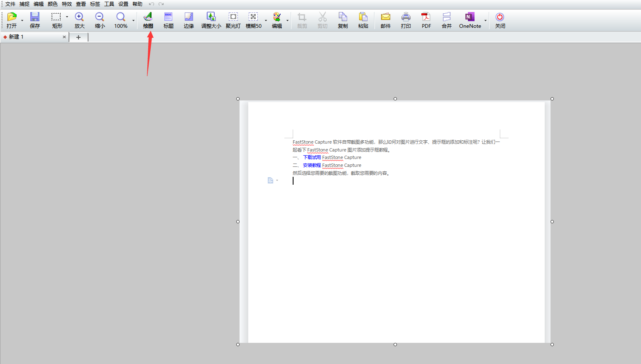The width and height of the screenshot is (641, 364).
Task: Open the Help (帮助) menu
Action: [x=137, y=4]
